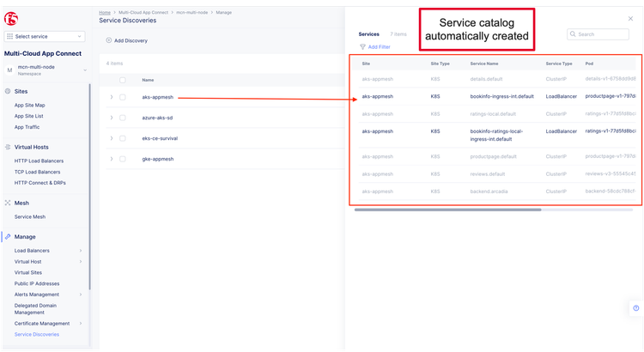Check the aks-appmesh row checkbox
The width and height of the screenshot is (644, 352).
123,97
